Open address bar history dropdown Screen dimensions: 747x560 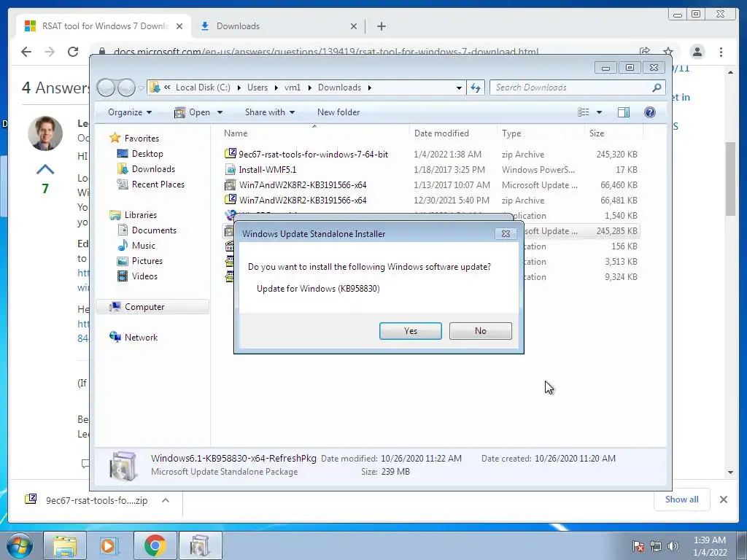[x=459, y=87]
